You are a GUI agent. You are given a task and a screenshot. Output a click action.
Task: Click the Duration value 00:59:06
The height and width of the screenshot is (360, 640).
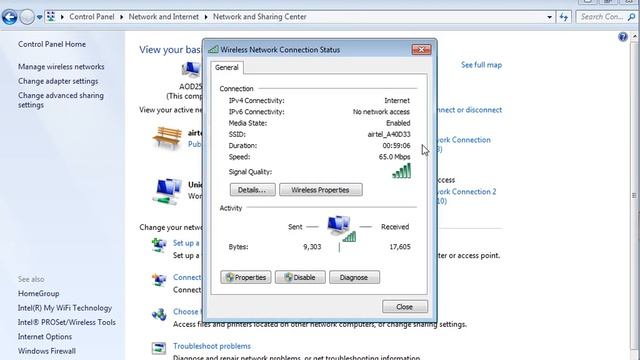click(x=396, y=145)
